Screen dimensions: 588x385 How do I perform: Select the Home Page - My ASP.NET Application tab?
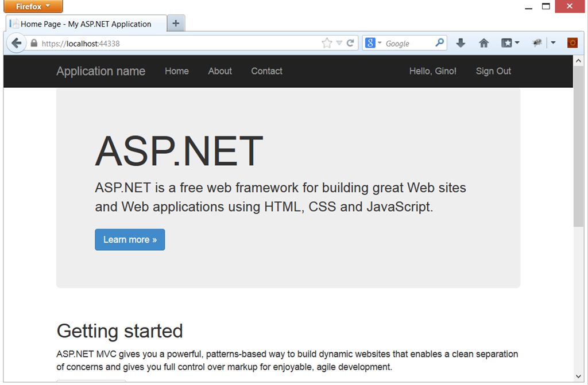pos(86,24)
